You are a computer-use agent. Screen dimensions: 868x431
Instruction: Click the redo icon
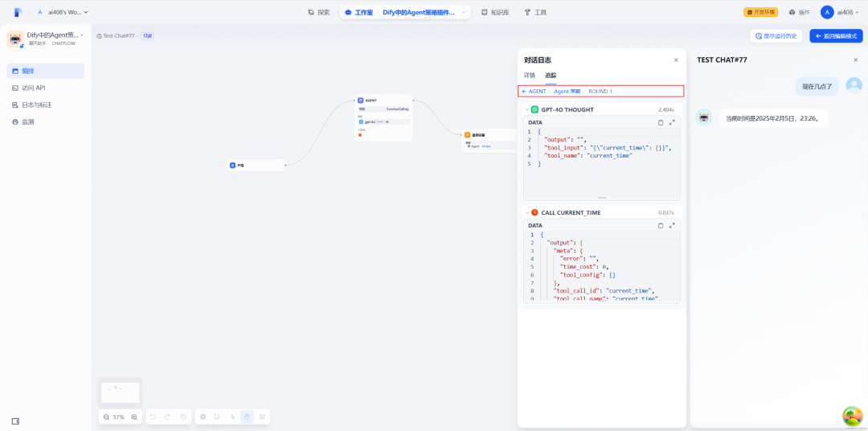[x=168, y=417]
